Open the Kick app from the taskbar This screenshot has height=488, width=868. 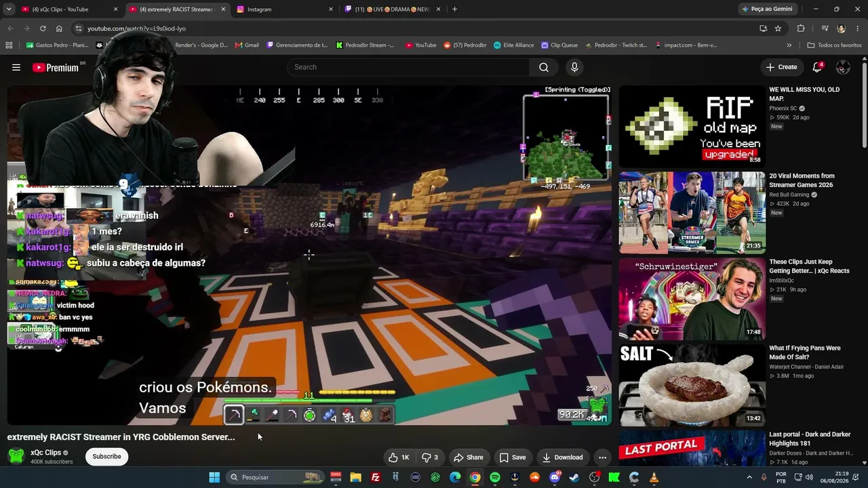(614, 477)
